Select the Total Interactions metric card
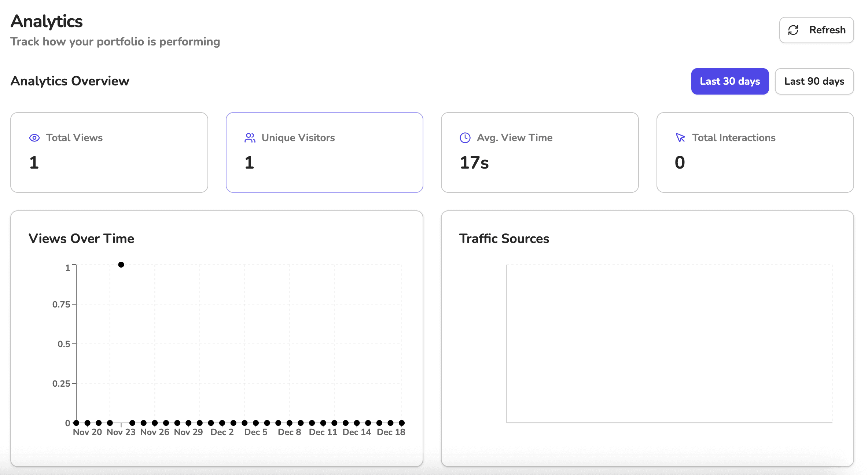The height and width of the screenshot is (475, 868). point(755,152)
